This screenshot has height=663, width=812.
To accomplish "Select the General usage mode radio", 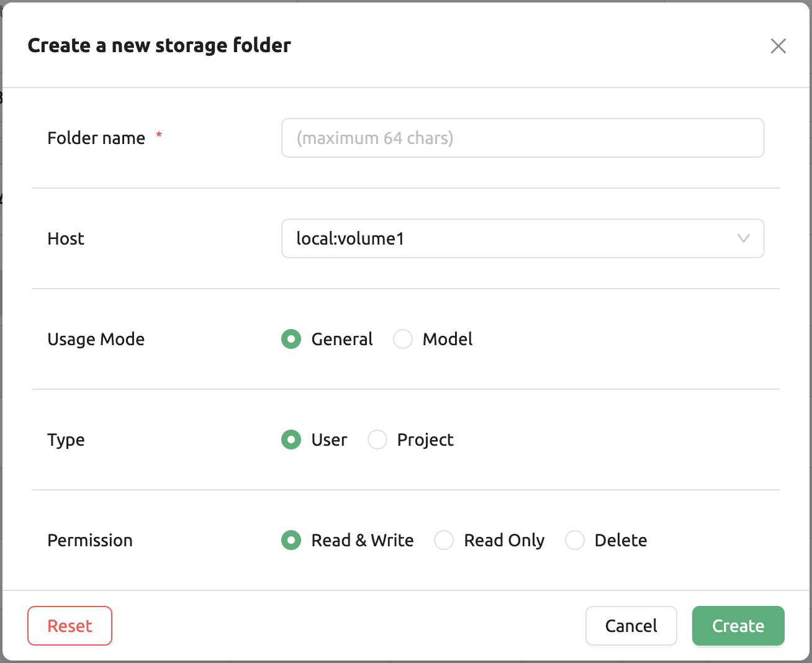I will pyautogui.click(x=291, y=339).
